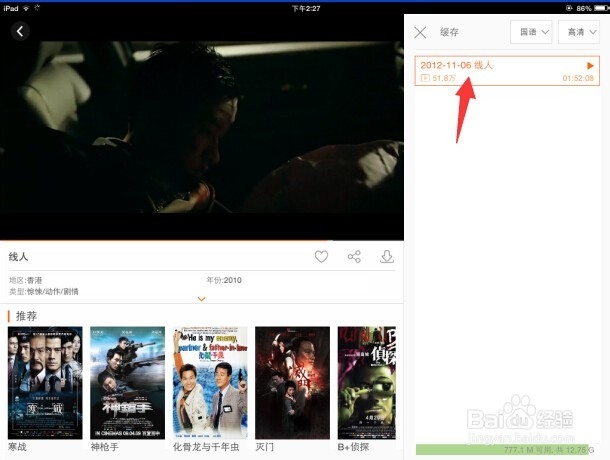Open the 灭门 movie poster
The height and width of the screenshot is (460, 610).
[x=293, y=383]
